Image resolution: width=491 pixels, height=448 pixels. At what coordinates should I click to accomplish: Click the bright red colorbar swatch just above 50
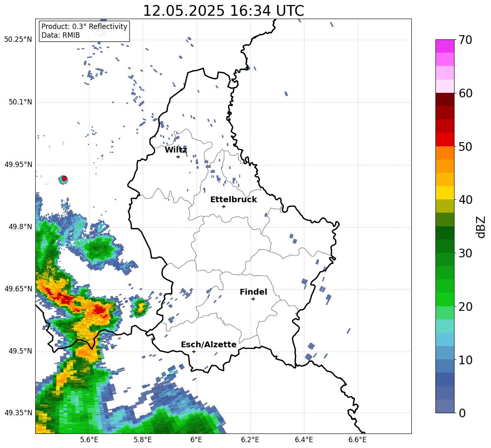(445, 140)
